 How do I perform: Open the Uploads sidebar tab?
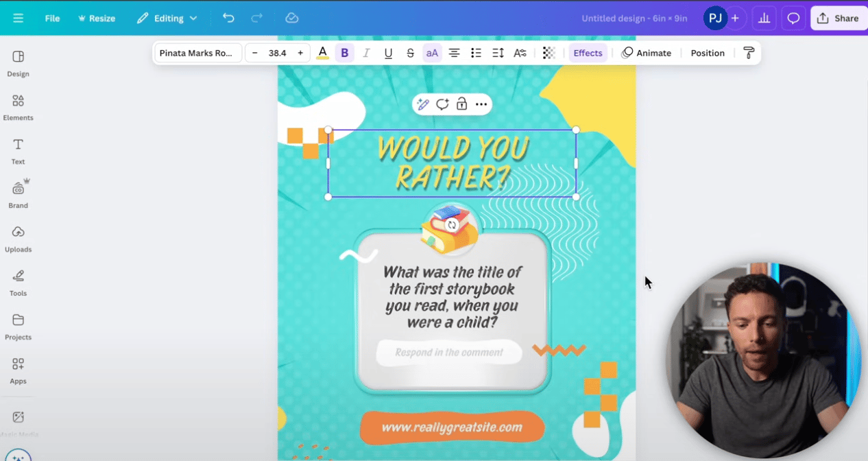pyautogui.click(x=18, y=239)
